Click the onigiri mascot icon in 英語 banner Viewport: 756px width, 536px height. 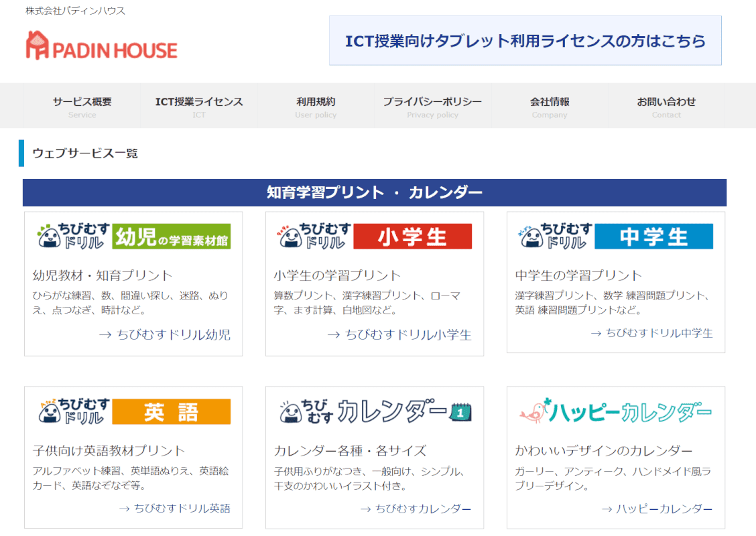49,412
